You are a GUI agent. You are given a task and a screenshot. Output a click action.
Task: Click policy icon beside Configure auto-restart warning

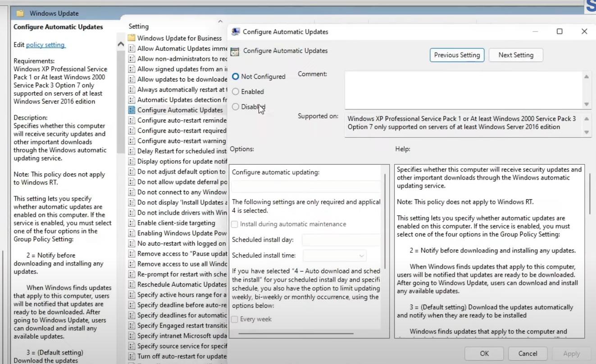pyautogui.click(x=132, y=141)
